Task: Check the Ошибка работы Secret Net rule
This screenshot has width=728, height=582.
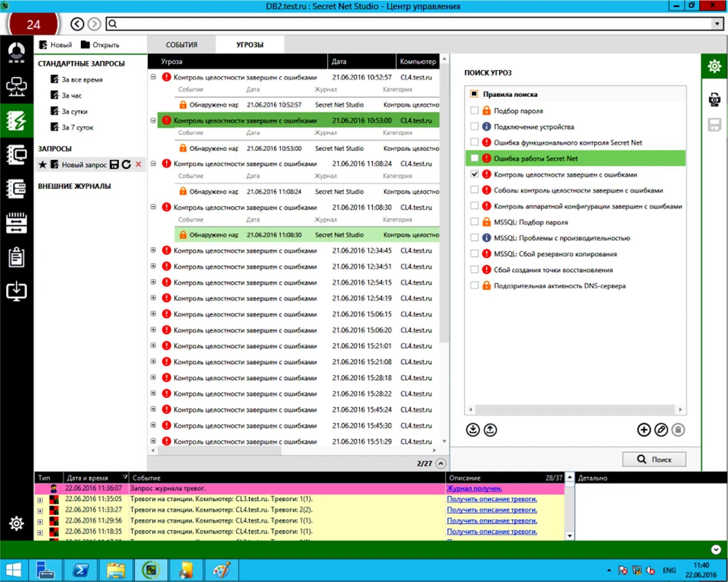Action: (x=475, y=158)
